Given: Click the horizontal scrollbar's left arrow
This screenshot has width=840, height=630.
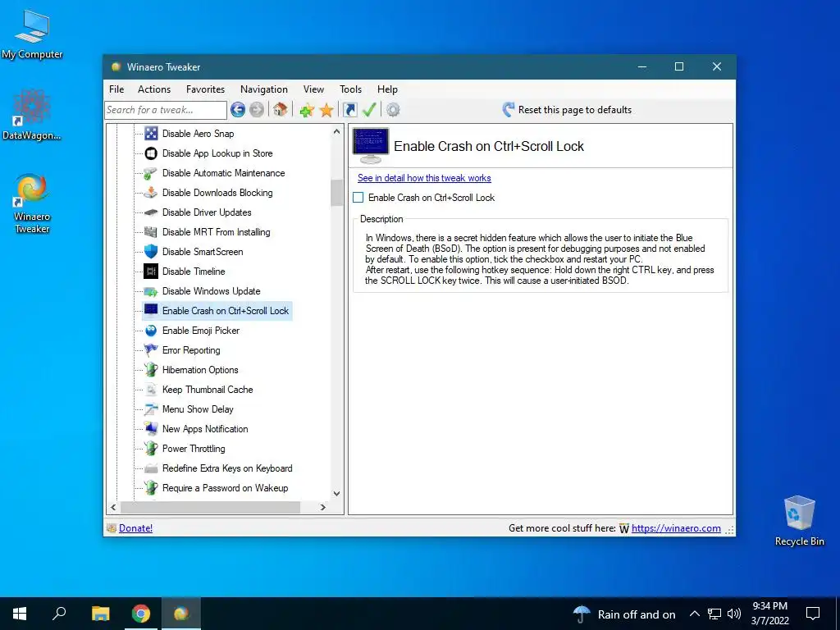Looking at the screenshot, I should tap(113, 507).
